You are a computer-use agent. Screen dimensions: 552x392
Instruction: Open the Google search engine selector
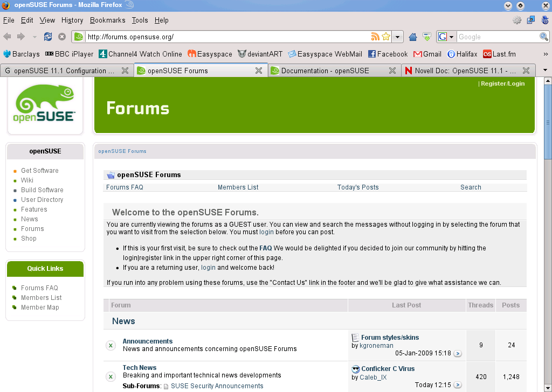point(446,37)
